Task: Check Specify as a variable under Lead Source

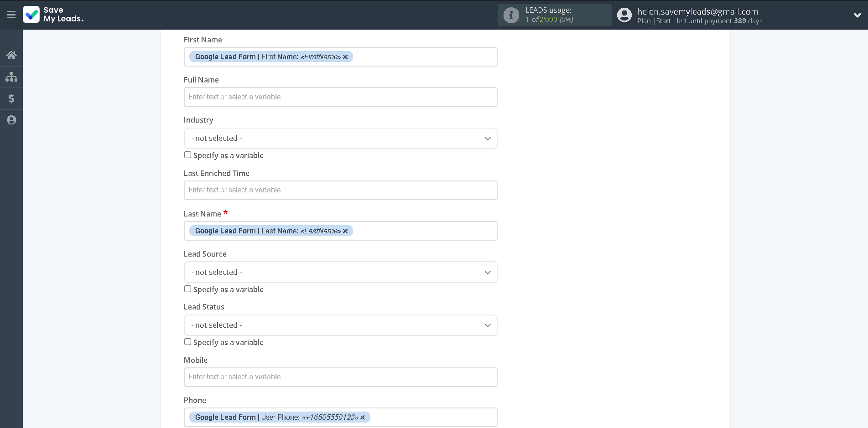Action: tap(187, 289)
